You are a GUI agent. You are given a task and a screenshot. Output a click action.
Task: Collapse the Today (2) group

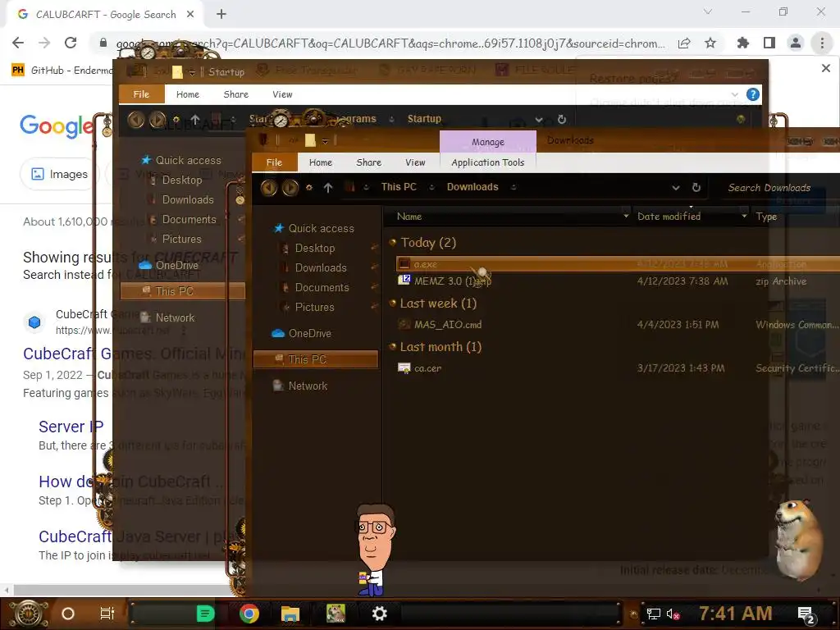click(x=393, y=243)
